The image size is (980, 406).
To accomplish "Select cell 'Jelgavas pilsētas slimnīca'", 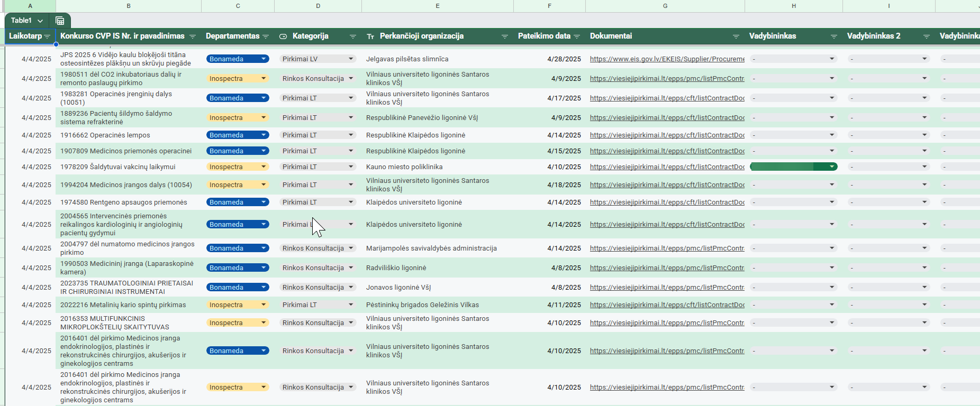I will [x=438, y=59].
